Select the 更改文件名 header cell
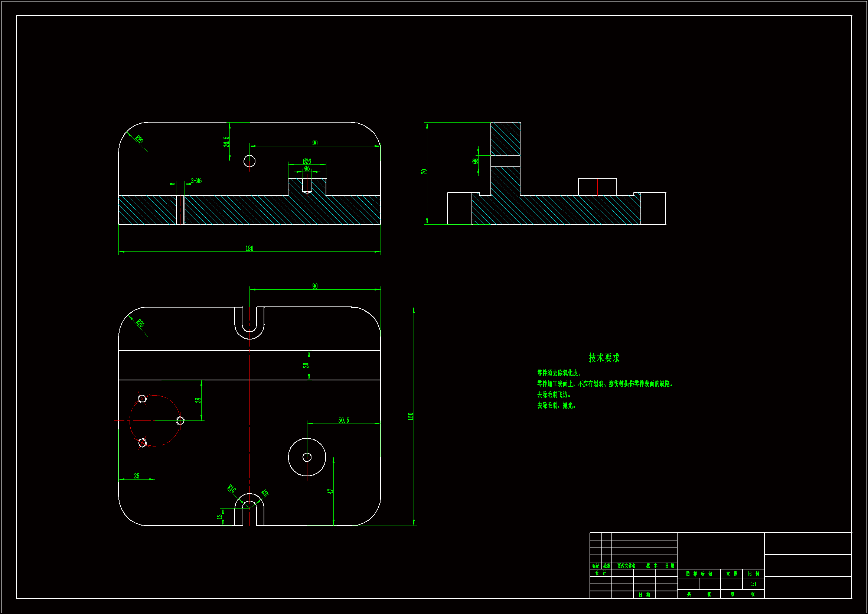Viewport: 868px width, 614px height. 626,566
